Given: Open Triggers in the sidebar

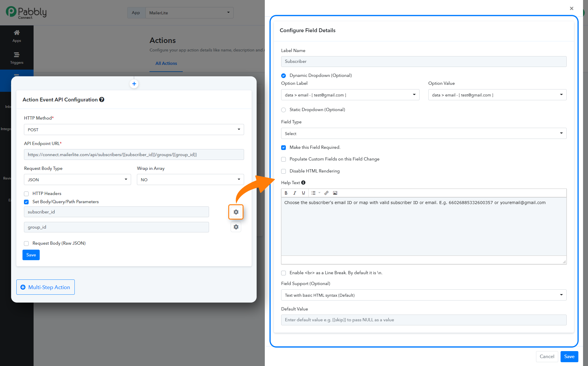Looking at the screenshot, I should click(17, 58).
